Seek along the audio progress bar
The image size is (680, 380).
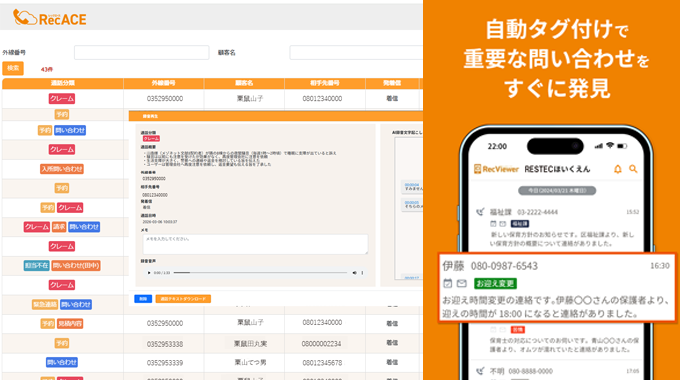tap(261, 273)
